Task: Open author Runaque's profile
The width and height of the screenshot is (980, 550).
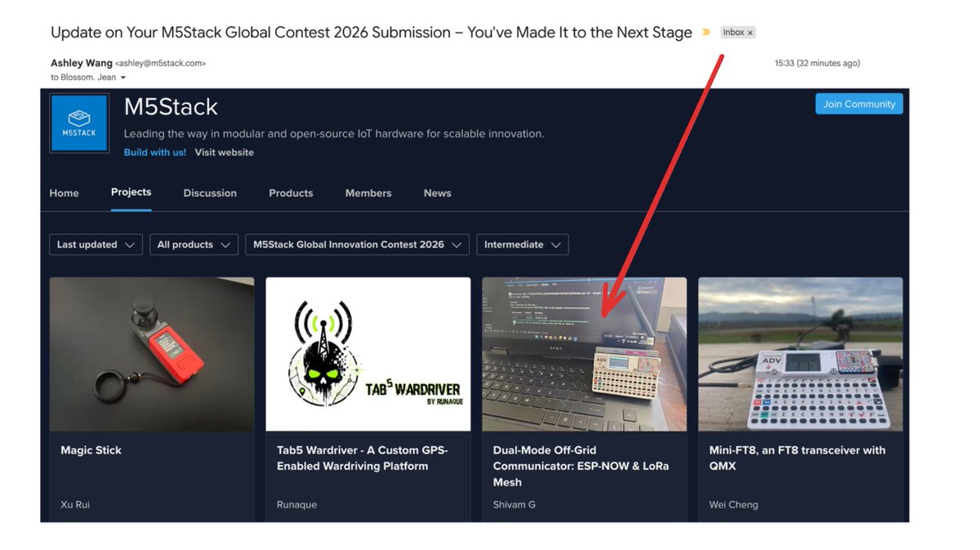Action: coord(297,504)
